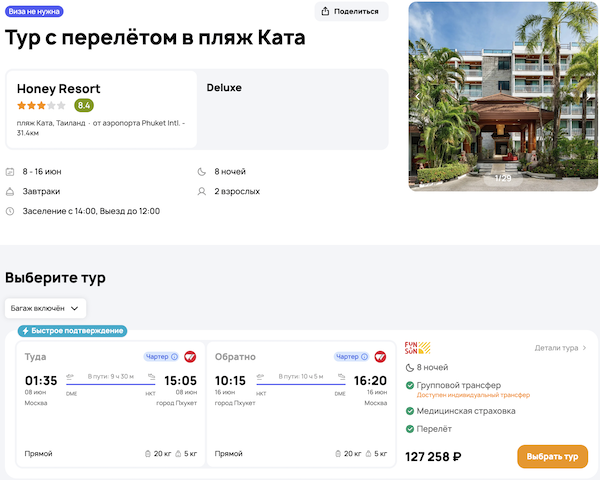Click the Honey Resort star rating
This screenshot has width=600, height=480.
coord(41,105)
